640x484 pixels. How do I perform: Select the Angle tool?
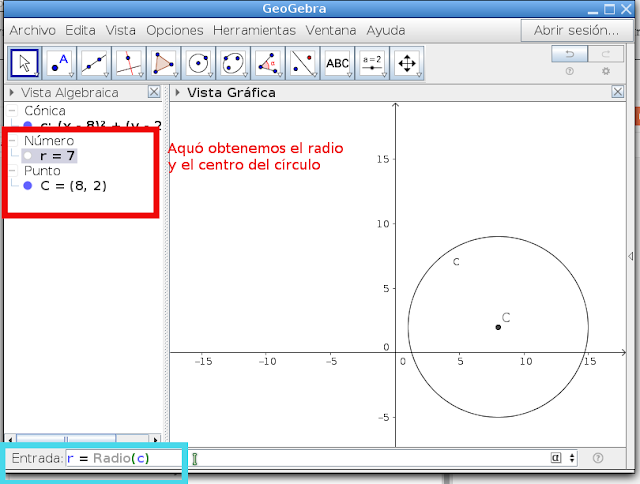tap(268, 63)
